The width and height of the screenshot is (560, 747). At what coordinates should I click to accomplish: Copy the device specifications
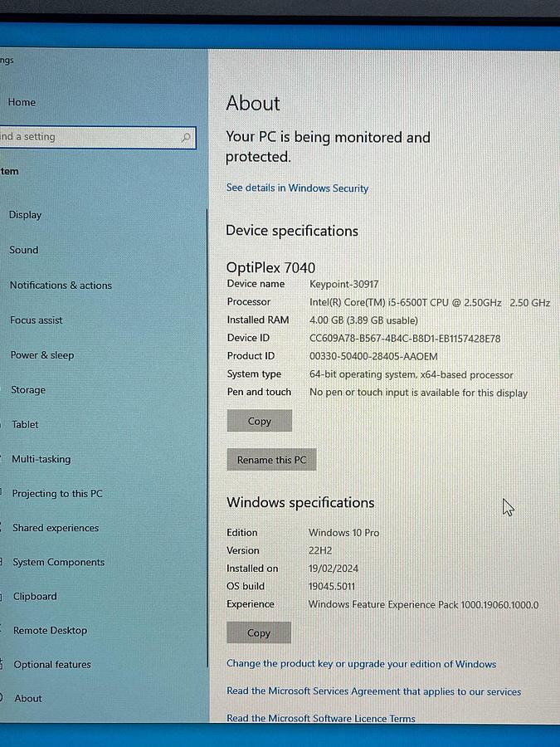(x=260, y=422)
